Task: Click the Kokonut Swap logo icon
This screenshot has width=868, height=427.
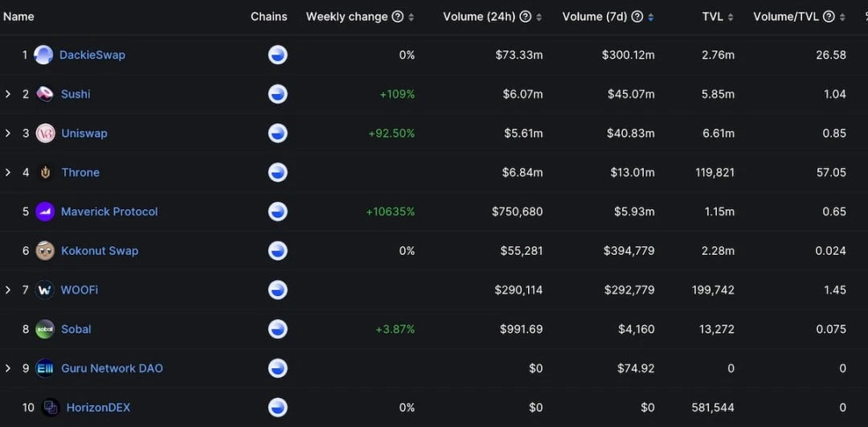Action: 45,251
